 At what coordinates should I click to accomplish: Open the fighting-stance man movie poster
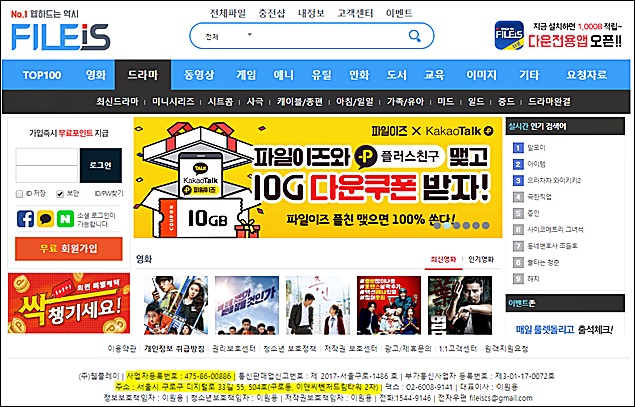click(x=460, y=305)
